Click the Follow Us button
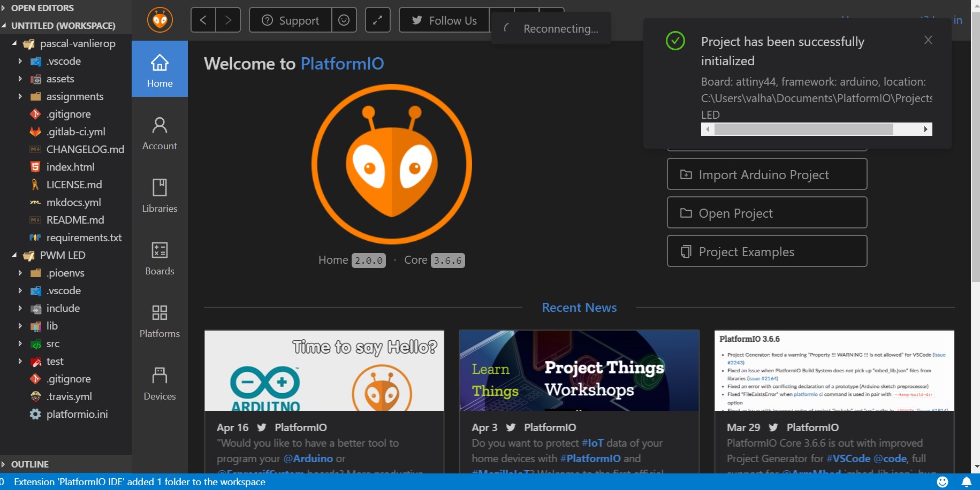The height and width of the screenshot is (490, 980). [x=444, y=20]
